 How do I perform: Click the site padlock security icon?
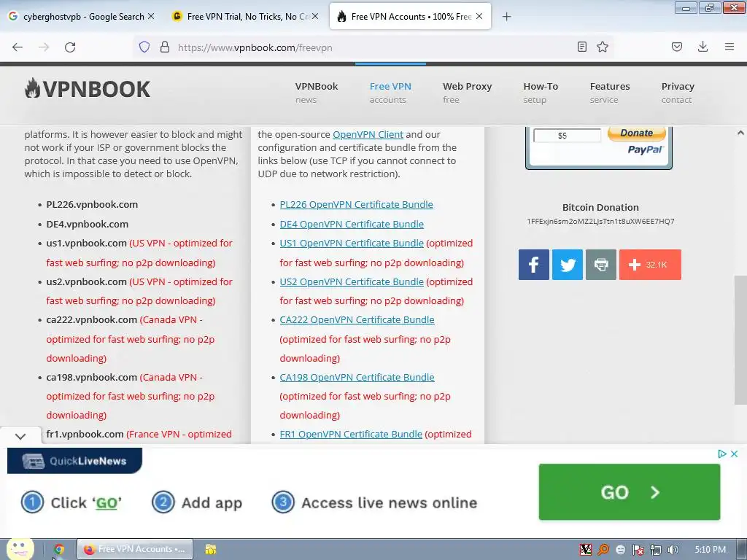[x=165, y=47]
